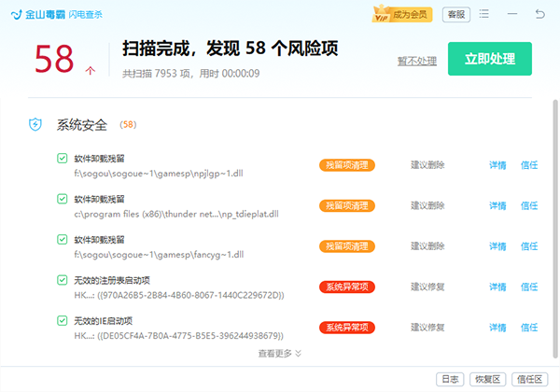Click 建议修复 for 无效的IE启动项

point(427,328)
